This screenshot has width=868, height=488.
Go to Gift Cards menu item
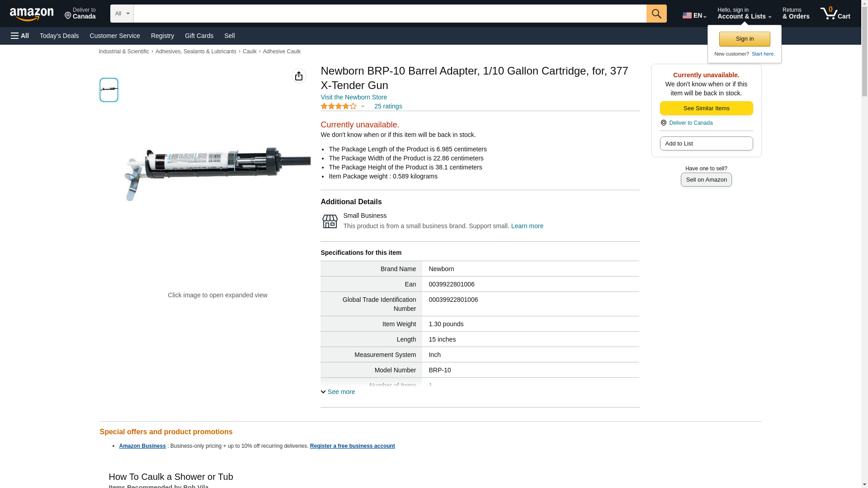click(x=199, y=36)
